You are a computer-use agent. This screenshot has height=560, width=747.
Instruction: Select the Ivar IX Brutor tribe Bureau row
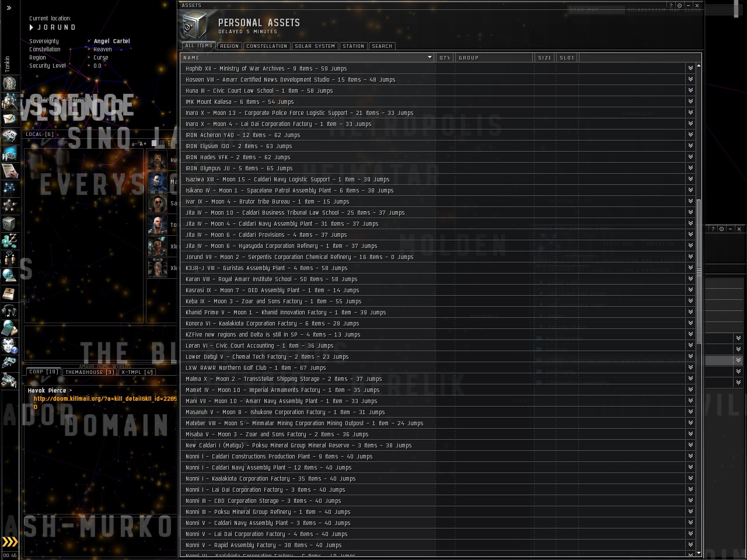pos(438,201)
